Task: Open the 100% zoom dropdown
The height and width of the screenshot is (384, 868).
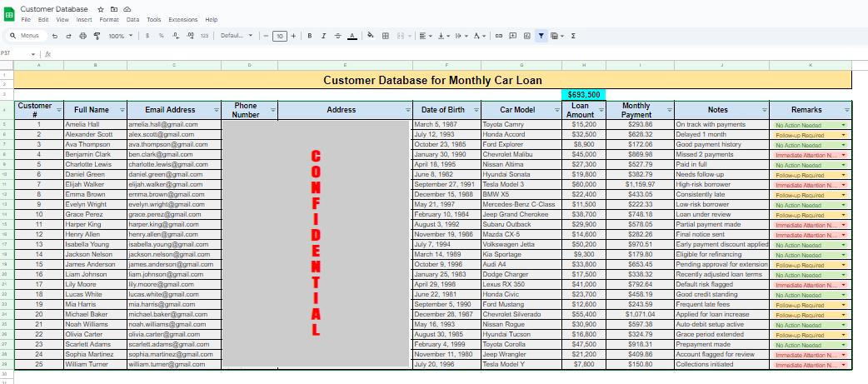Action: coord(120,36)
